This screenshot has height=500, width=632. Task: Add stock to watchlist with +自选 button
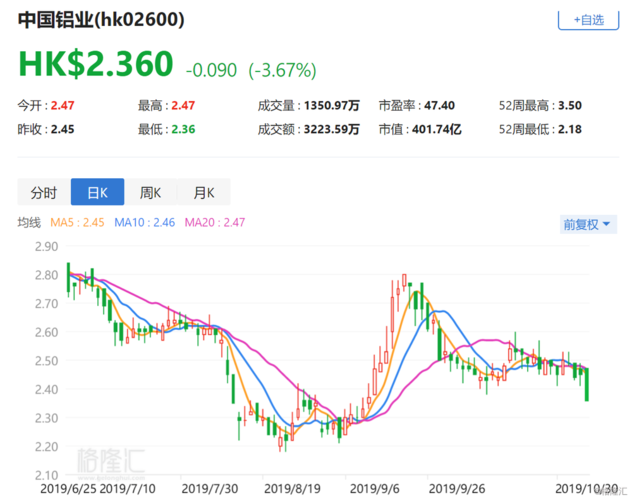(x=588, y=20)
